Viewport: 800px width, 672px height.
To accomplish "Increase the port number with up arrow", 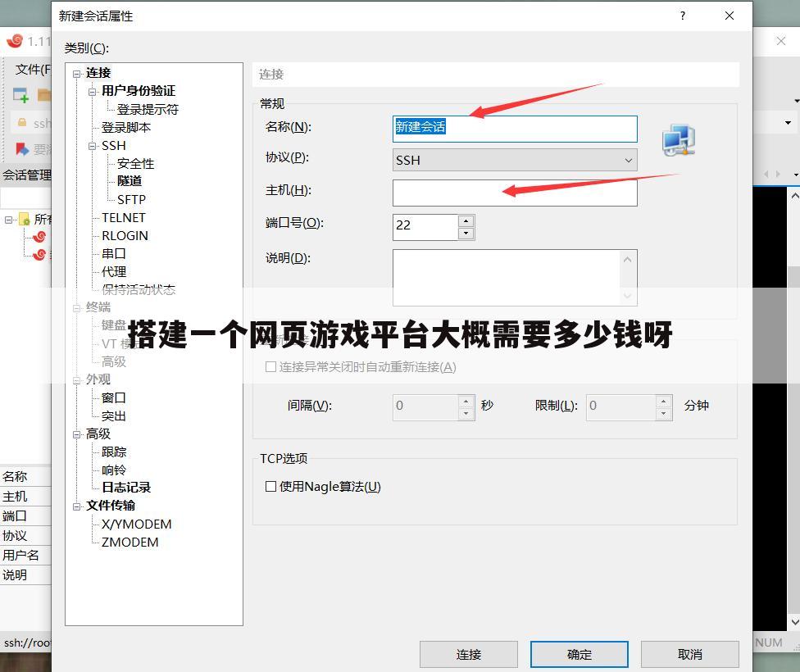I will pyautogui.click(x=466, y=221).
